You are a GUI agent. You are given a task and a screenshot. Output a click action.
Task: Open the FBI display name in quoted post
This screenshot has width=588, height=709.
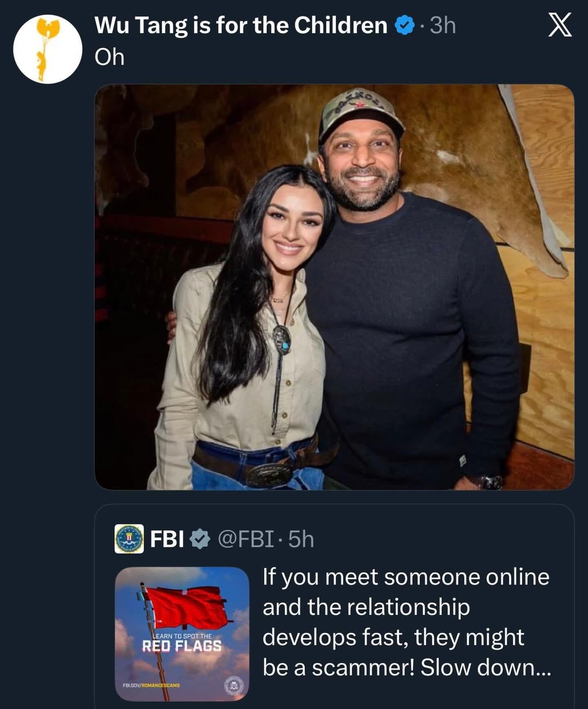point(167,539)
